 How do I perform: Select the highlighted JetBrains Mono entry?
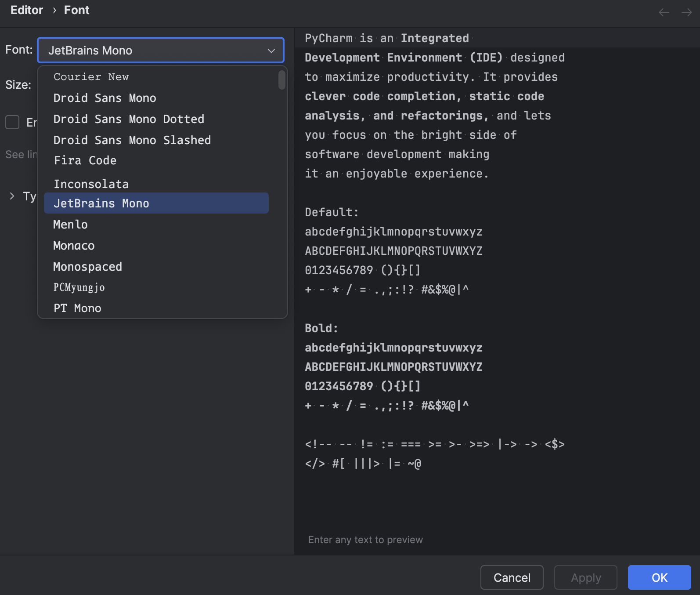(156, 203)
